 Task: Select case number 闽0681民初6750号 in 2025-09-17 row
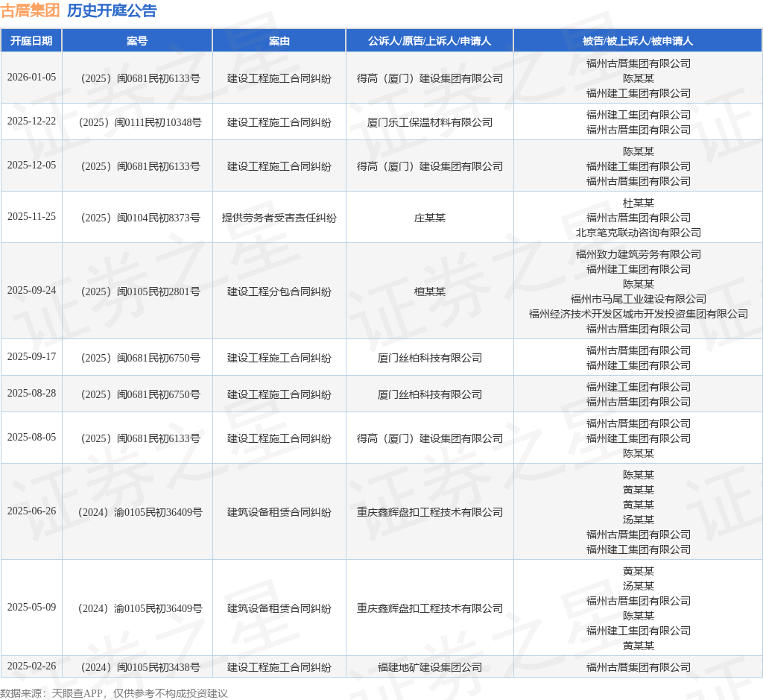point(140,358)
